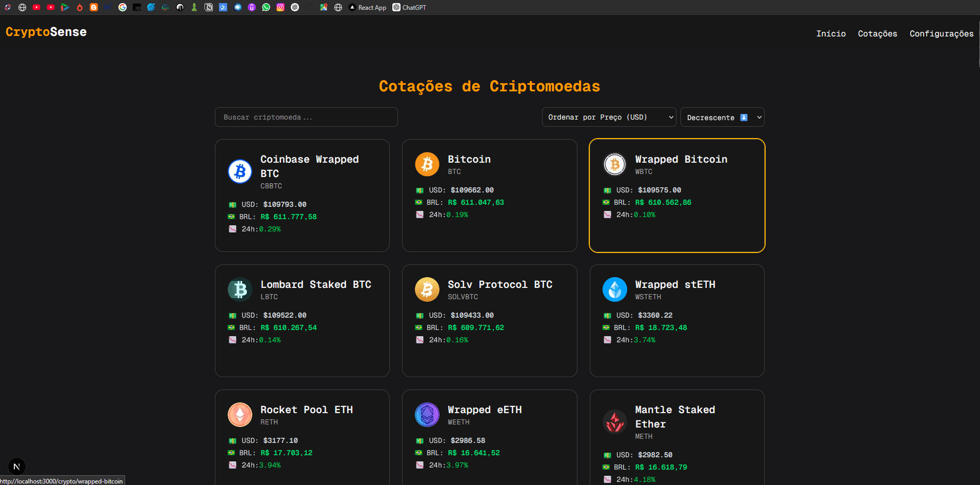Viewport: 980px width, 485px height.
Task: Open the Configurações menu item
Action: coord(942,33)
